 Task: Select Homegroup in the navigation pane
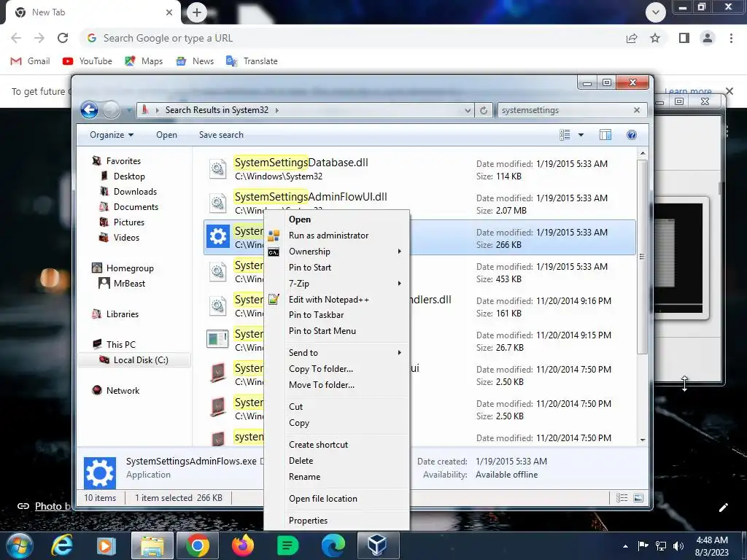(130, 268)
